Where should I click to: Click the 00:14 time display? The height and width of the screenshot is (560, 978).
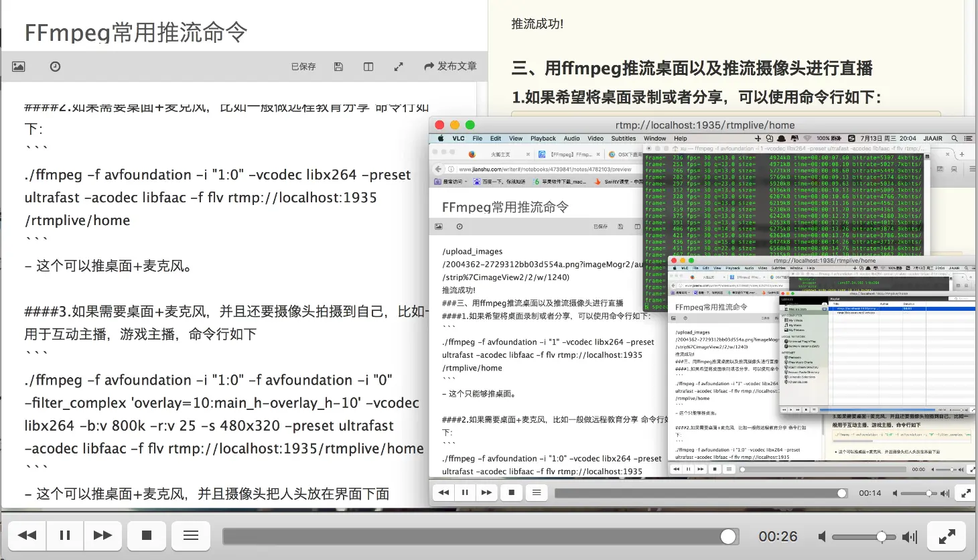click(869, 493)
